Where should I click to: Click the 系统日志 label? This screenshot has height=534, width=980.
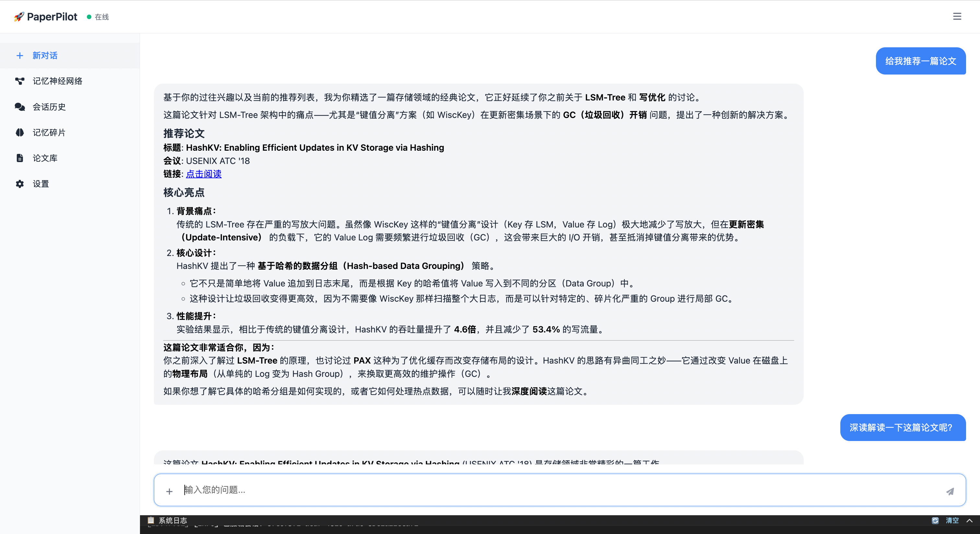coord(173,520)
